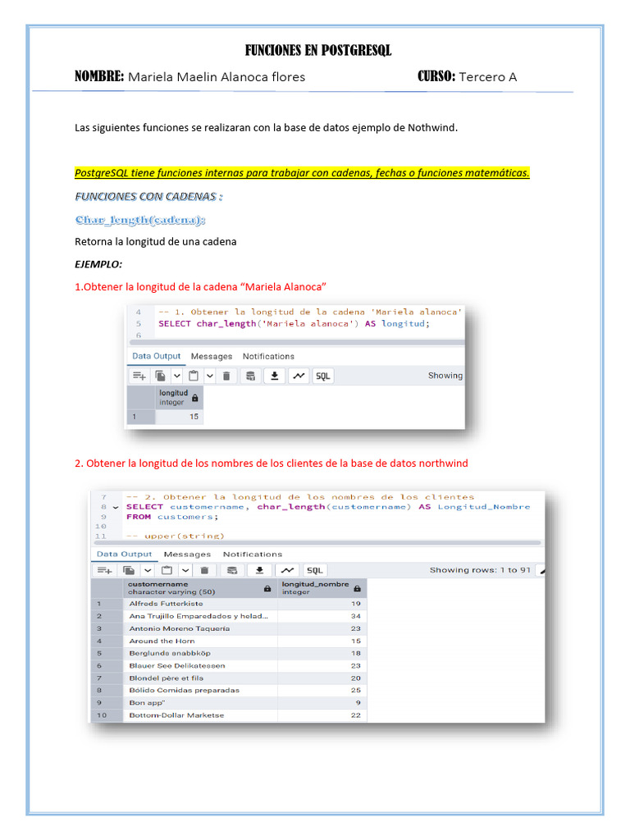The height and width of the screenshot is (840, 630).
Task: Click 'Tercero A' course text
Action: pos(488,77)
